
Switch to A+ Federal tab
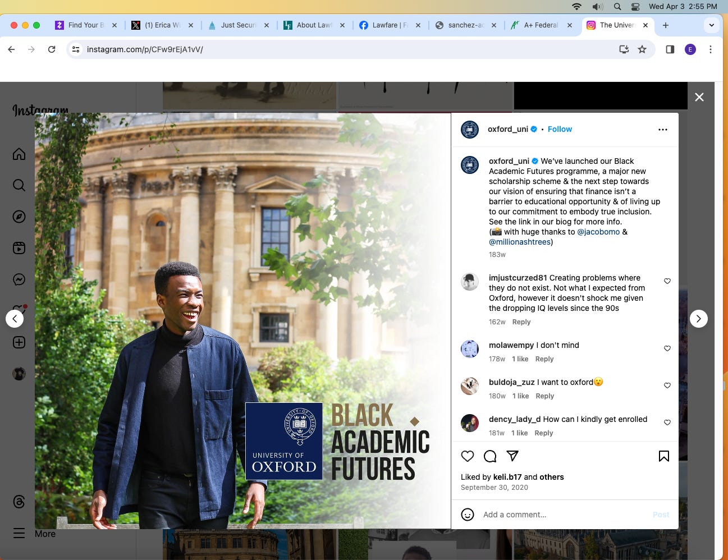click(x=541, y=25)
